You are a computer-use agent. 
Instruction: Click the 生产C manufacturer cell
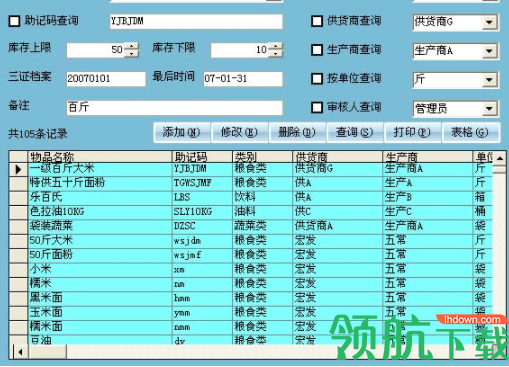pyautogui.click(x=428, y=212)
